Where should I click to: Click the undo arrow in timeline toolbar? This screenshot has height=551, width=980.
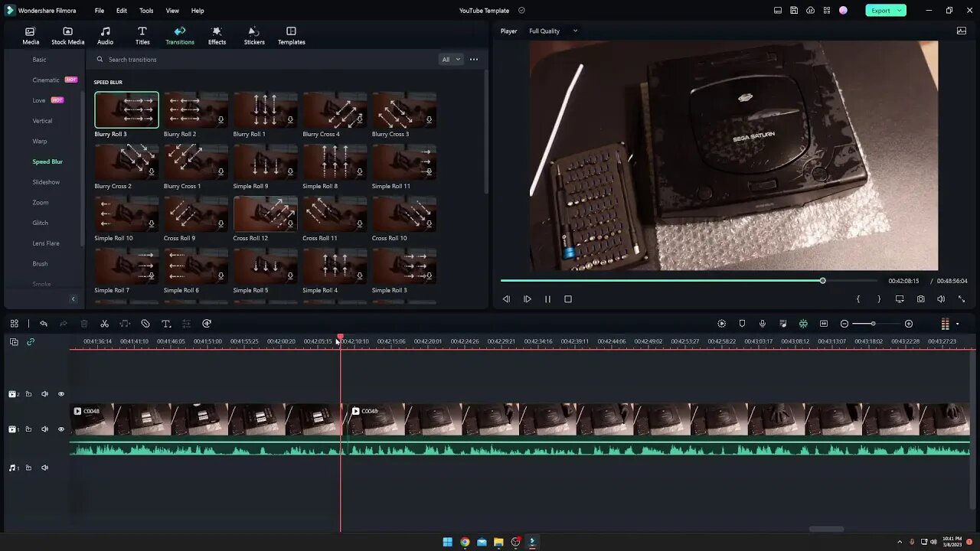[x=44, y=324]
